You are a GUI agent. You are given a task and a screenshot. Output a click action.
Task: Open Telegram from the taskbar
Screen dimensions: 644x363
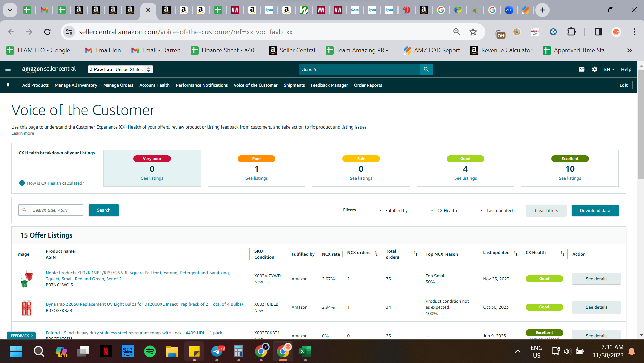[217, 352]
